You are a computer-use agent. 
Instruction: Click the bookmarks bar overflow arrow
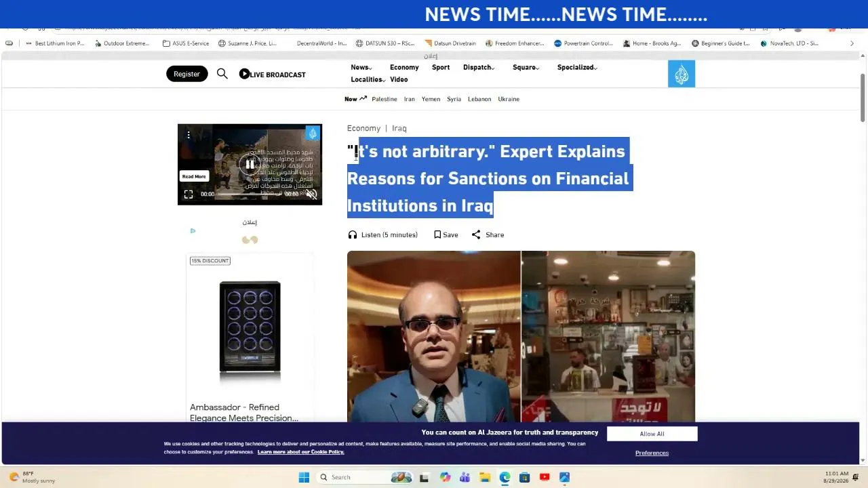[852, 43]
